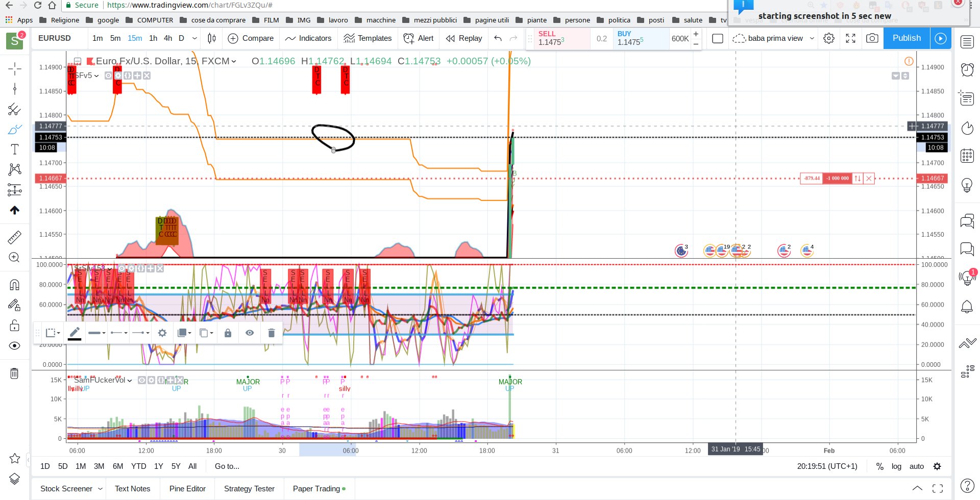Select the chart layout square icon
Image resolution: width=980 pixels, height=500 pixels.
[717, 38]
